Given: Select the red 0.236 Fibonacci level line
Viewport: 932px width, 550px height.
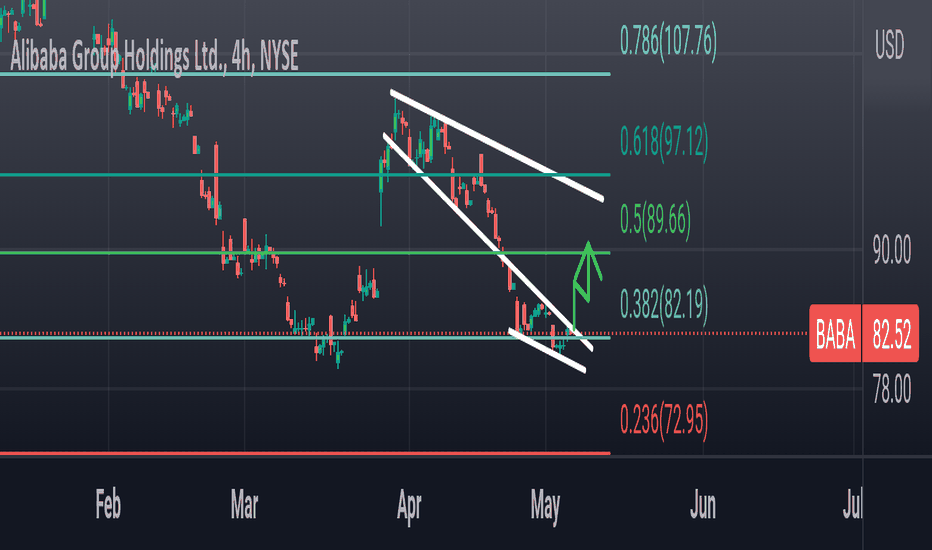Looking at the screenshot, I should pyautogui.click(x=305, y=454).
